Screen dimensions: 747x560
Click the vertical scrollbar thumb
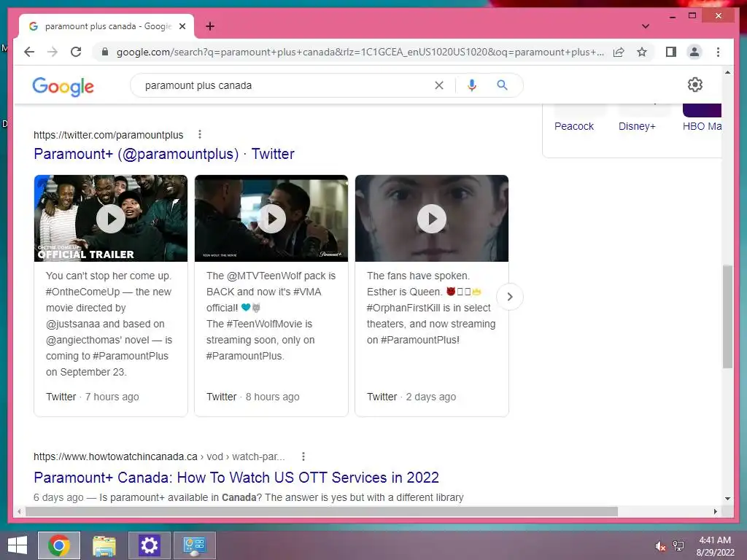727,316
